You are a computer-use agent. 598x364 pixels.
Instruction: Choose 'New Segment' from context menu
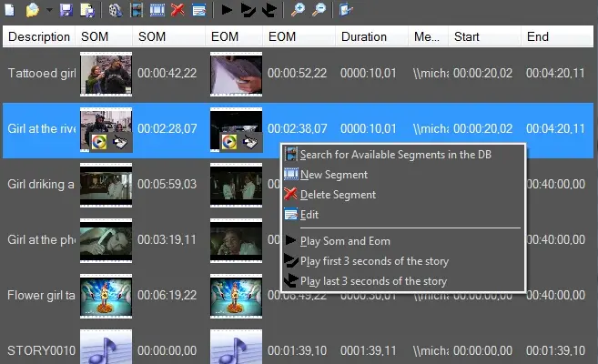point(333,175)
